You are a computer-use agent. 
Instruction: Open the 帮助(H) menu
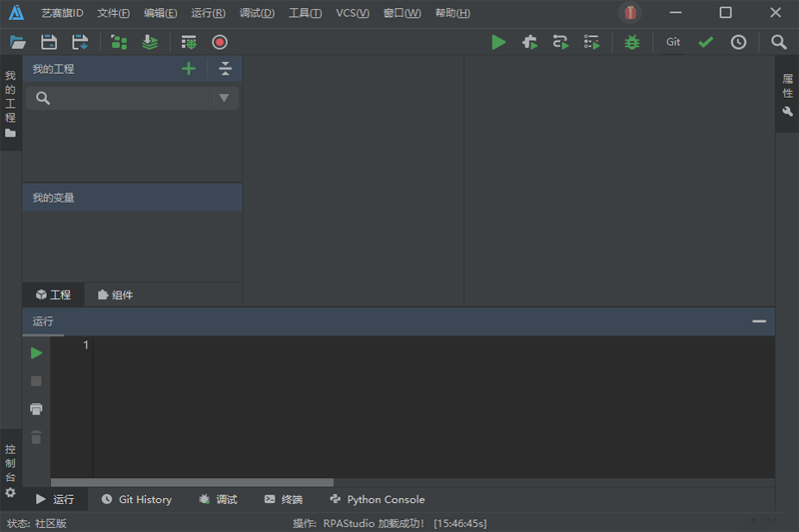coord(452,13)
